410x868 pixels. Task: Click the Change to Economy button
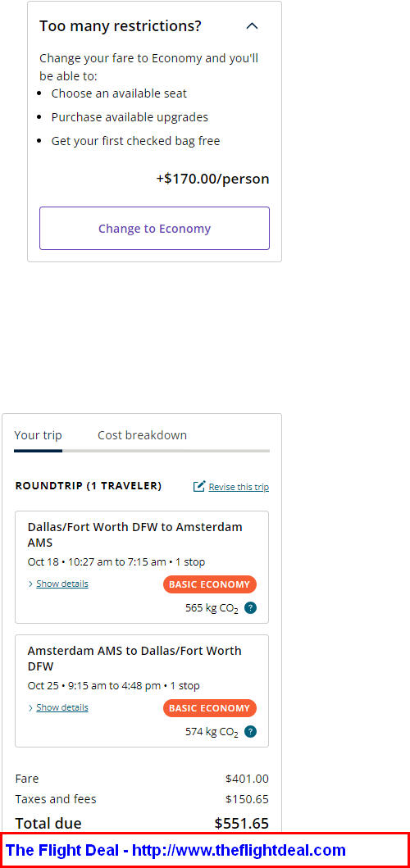[154, 229]
